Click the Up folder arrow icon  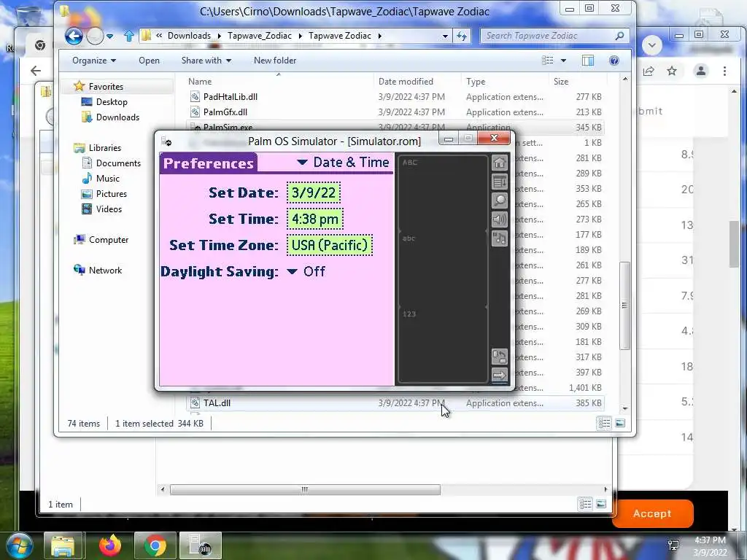(128, 36)
